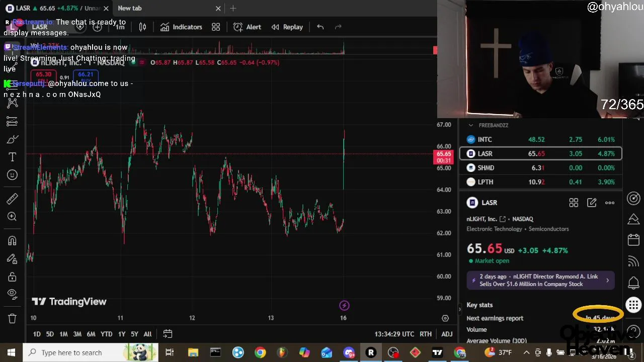
Task: Click the 65.30 SELL button
Action: click(43, 76)
